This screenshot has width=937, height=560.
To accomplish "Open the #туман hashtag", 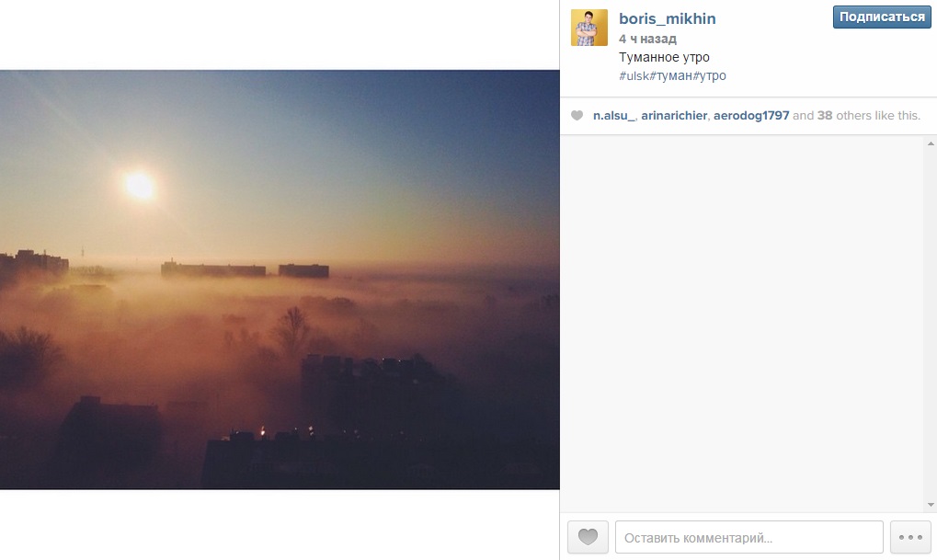I will (671, 76).
